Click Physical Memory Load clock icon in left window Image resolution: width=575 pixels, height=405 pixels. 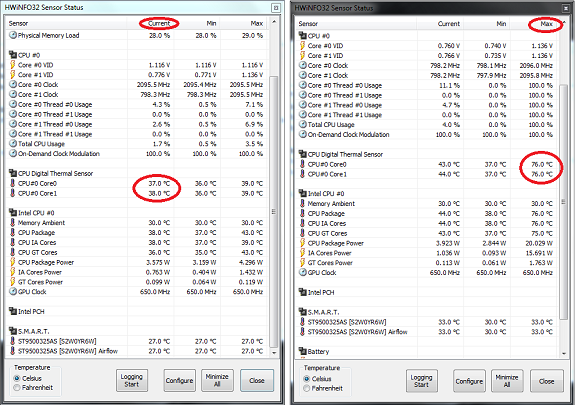[x=13, y=35]
